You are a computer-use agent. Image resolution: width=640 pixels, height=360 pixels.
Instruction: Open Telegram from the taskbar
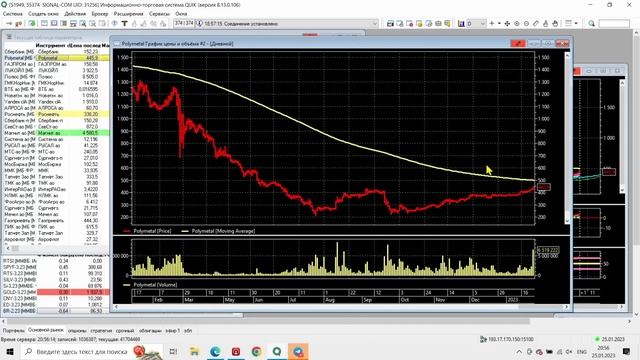click(298, 351)
